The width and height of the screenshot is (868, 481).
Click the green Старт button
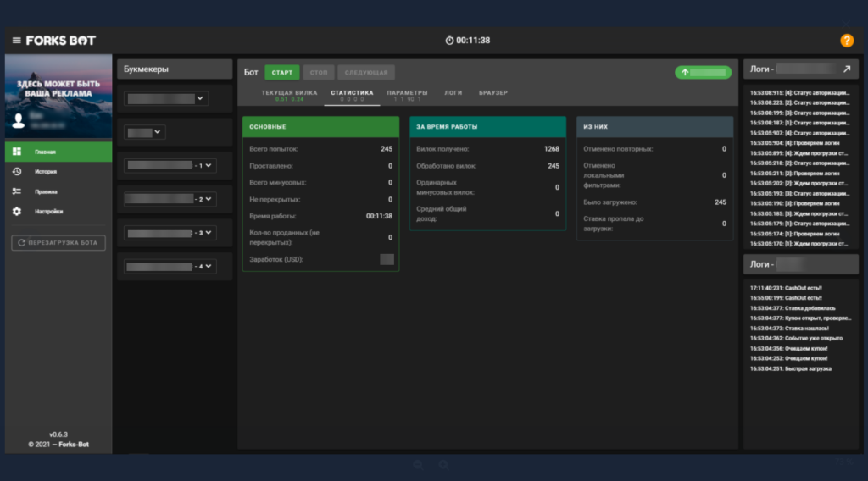click(x=281, y=73)
